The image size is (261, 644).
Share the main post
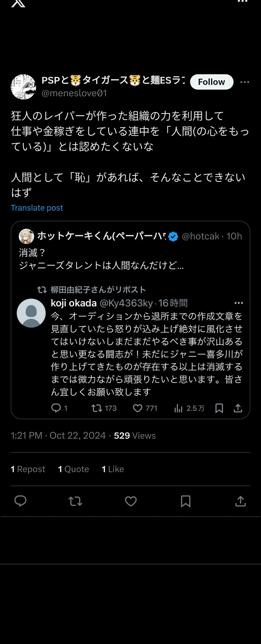[x=240, y=501]
